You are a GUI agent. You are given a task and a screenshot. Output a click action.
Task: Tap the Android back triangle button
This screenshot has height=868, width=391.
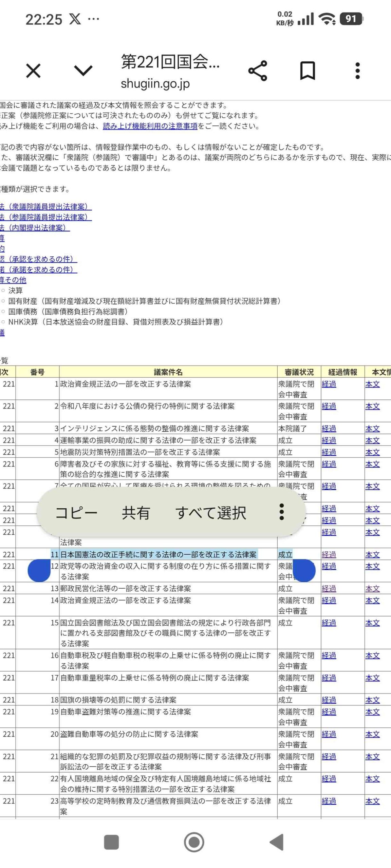click(x=277, y=842)
